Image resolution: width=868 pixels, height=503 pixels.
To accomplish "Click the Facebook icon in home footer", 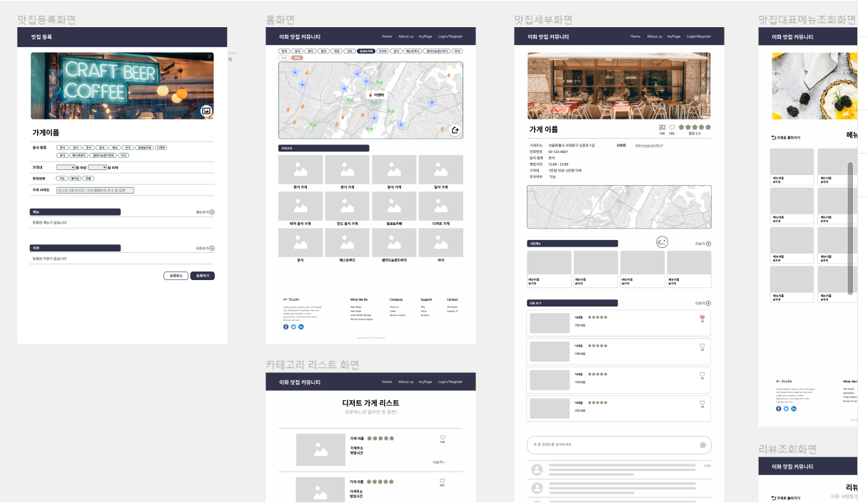I will click(x=286, y=327).
